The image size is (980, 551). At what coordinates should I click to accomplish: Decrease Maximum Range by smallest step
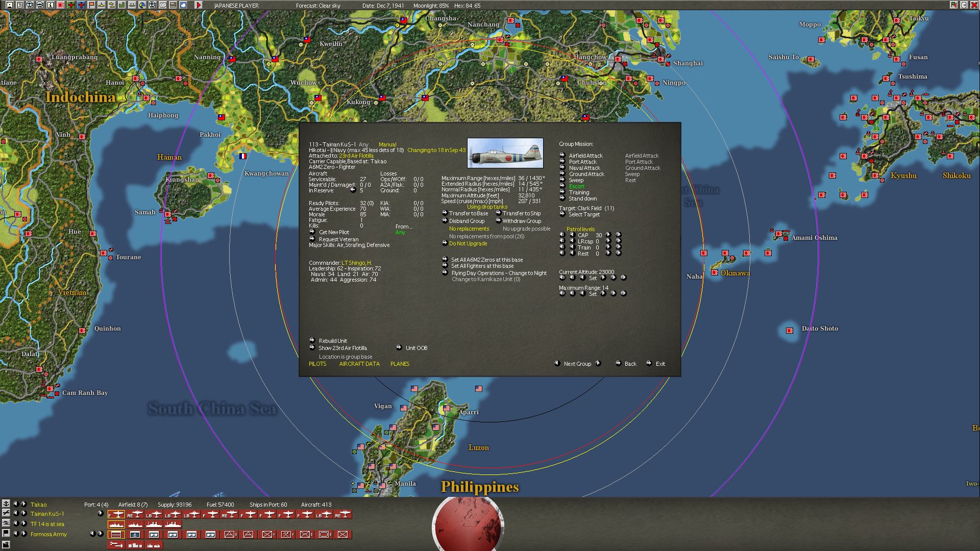point(582,293)
